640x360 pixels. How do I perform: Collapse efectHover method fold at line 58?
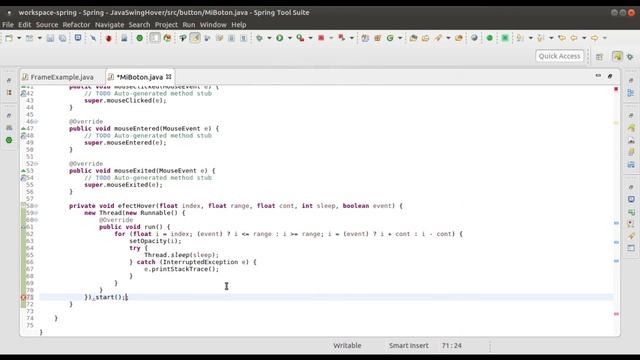pos(36,206)
